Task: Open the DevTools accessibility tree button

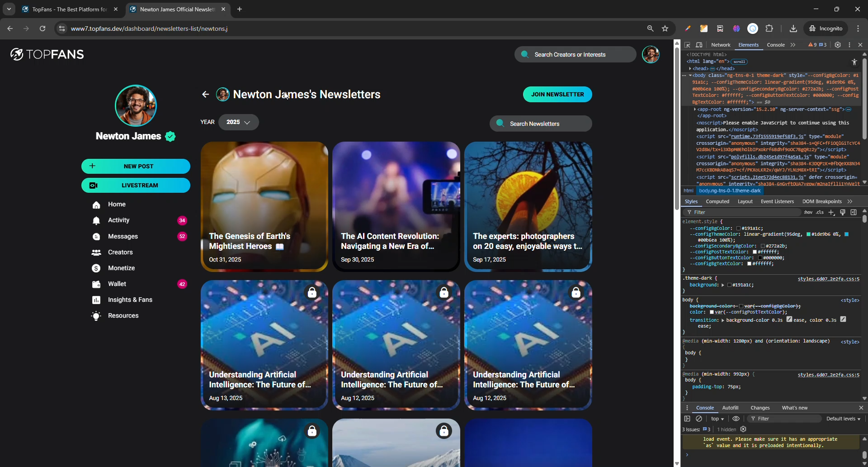Action: click(x=854, y=62)
